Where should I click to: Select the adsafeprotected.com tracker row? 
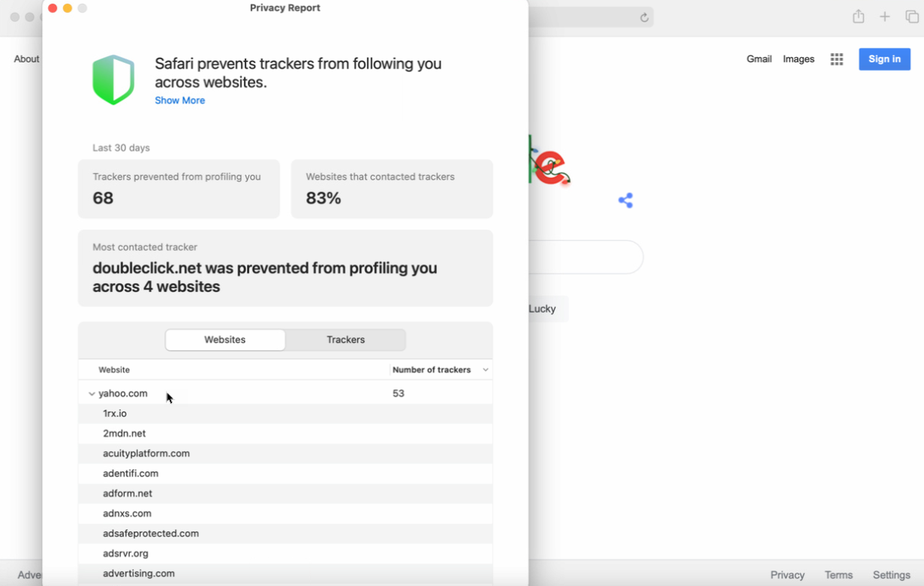151,533
